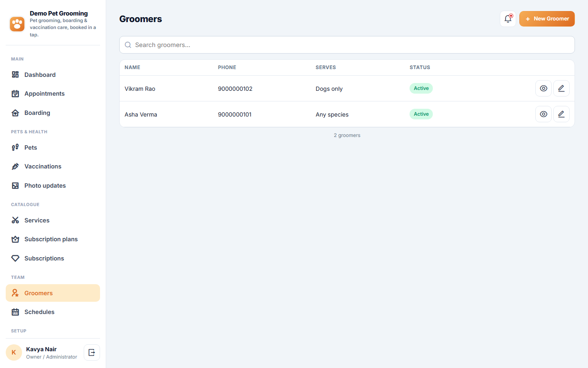Focus the Search groomers field

347,45
